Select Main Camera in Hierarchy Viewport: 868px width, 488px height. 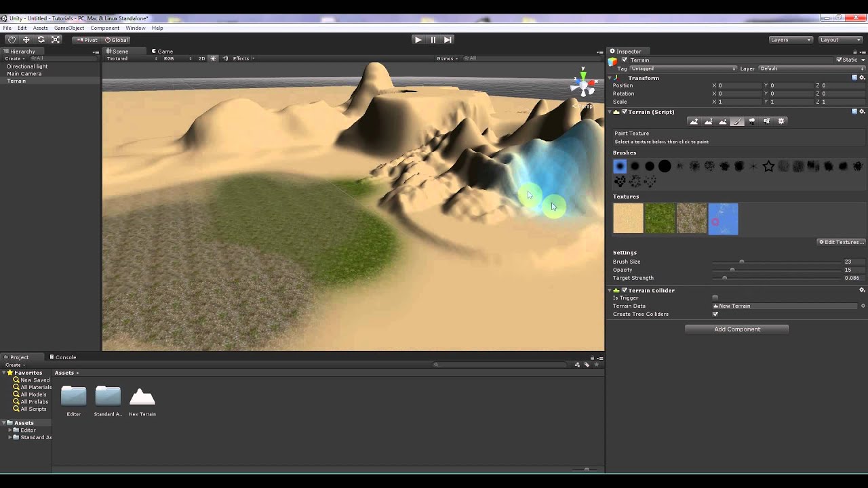24,74
